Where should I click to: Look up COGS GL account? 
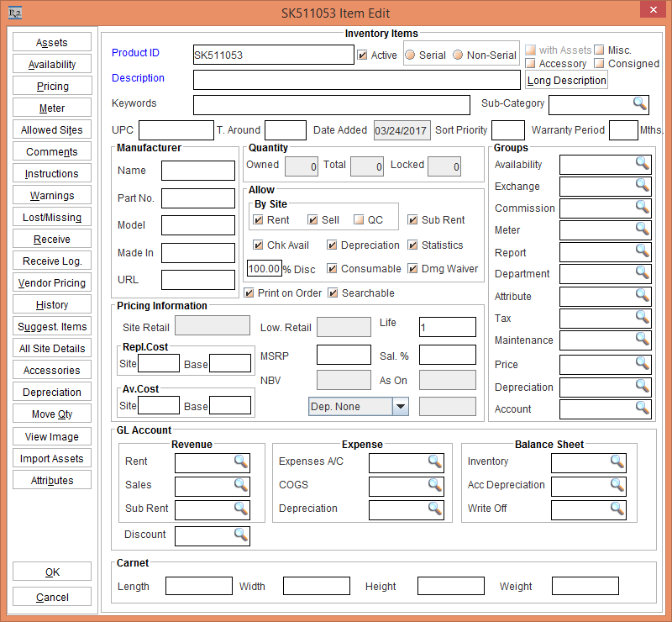coord(435,485)
